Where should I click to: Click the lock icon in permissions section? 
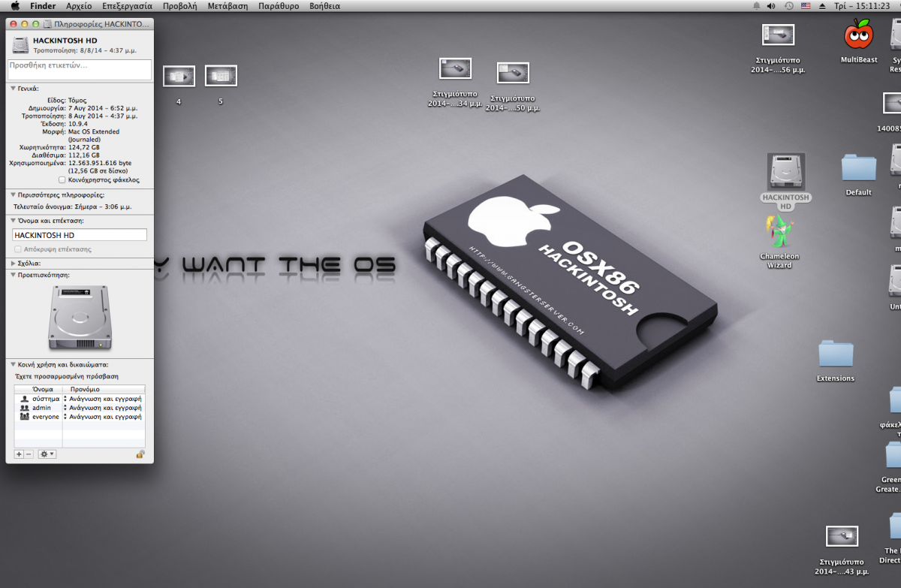(140, 454)
